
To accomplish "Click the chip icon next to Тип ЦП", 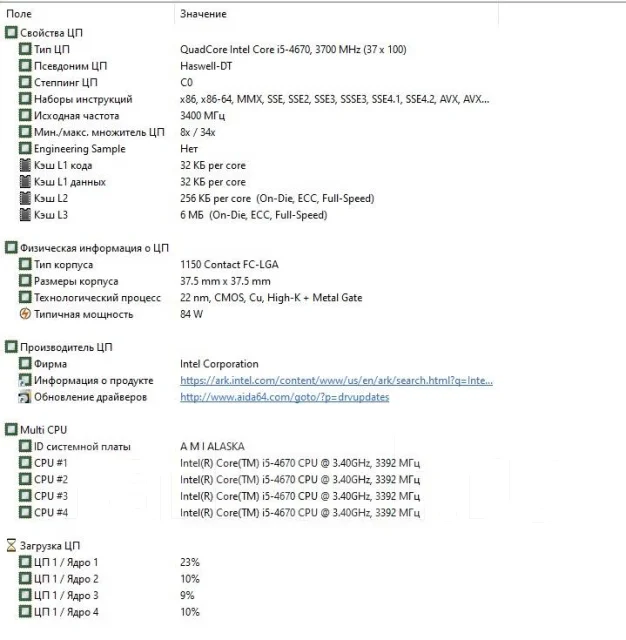I will (25, 49).
